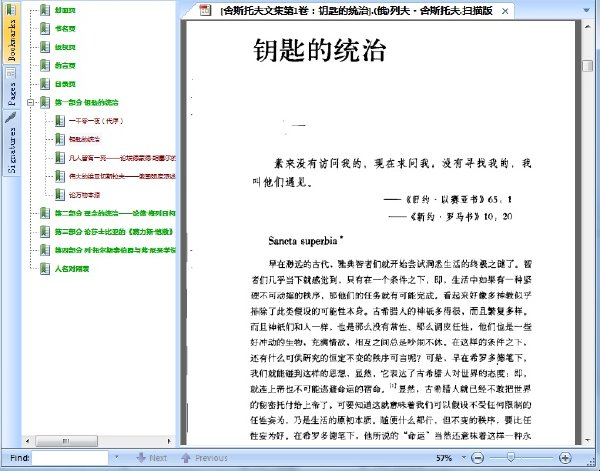
Task: Click the zoom in plus button
Action: 565,458
